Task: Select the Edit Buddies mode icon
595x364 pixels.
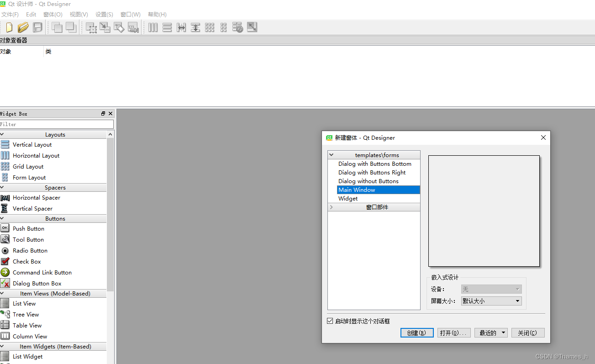Action: (x=119, y=27)
